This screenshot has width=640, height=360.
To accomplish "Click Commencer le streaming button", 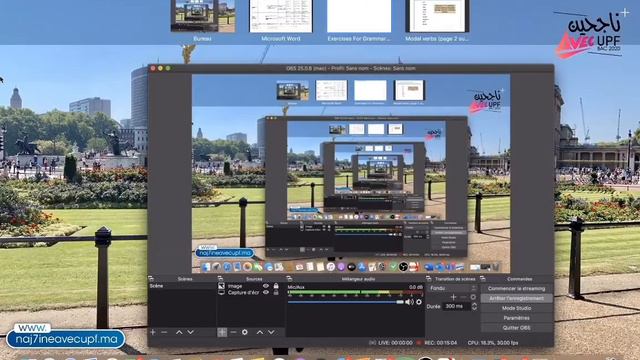I will [x=516, y=289].
